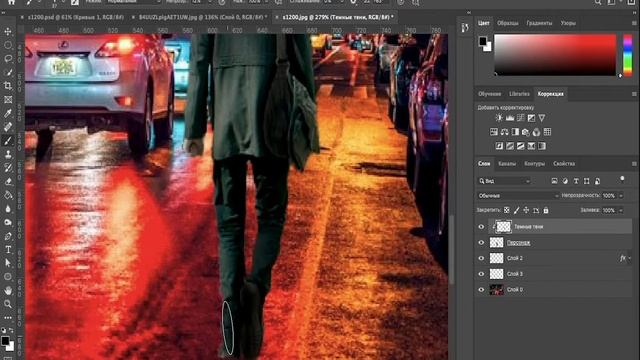
Task: Select the Zoom tool
Action: [8, 304]
